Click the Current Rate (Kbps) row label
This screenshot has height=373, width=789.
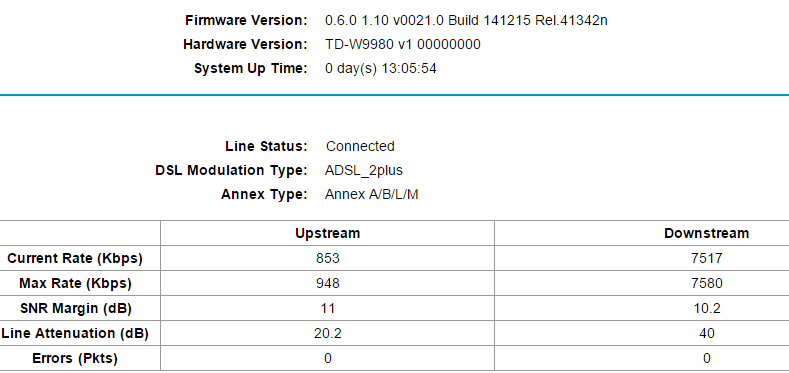(75, 258)
